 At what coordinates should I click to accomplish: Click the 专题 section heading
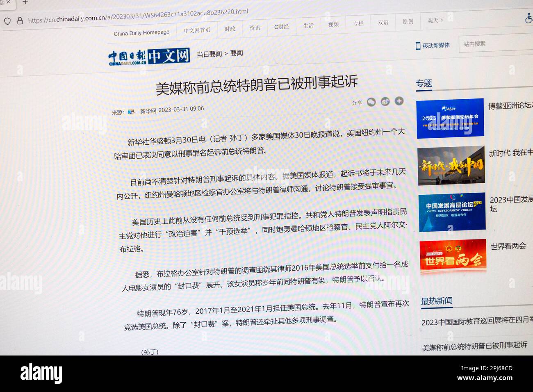pyautogui.click(x=424, y=83)
